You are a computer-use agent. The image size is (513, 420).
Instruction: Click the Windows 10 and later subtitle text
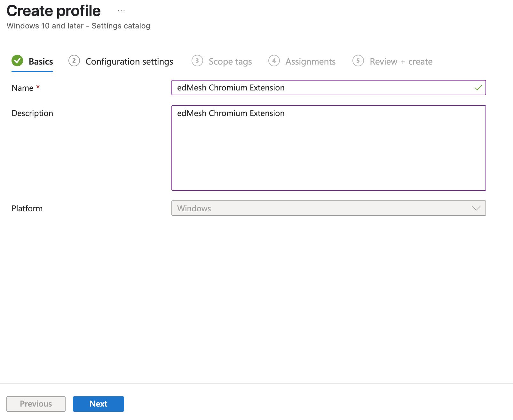point(78,26)
